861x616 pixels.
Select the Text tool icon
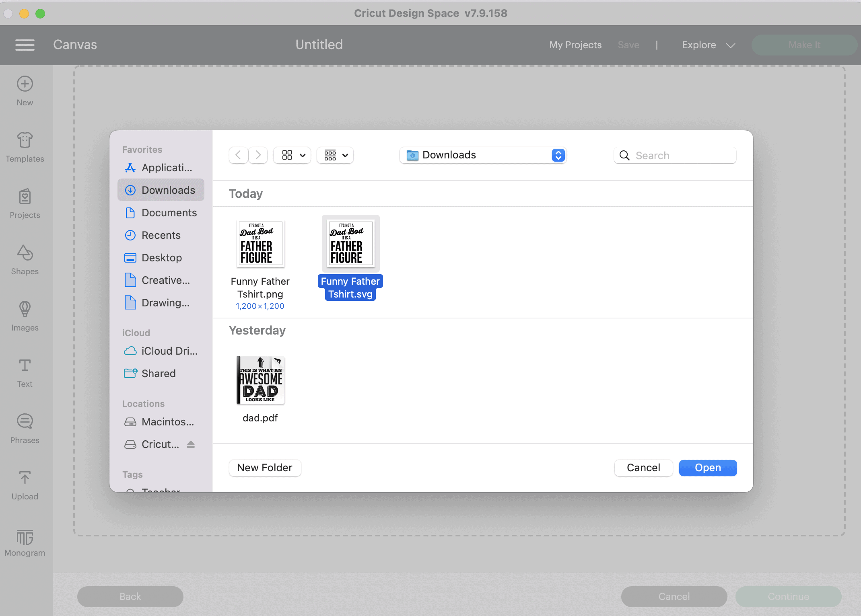pyautogui.click(x=25, y=365)
